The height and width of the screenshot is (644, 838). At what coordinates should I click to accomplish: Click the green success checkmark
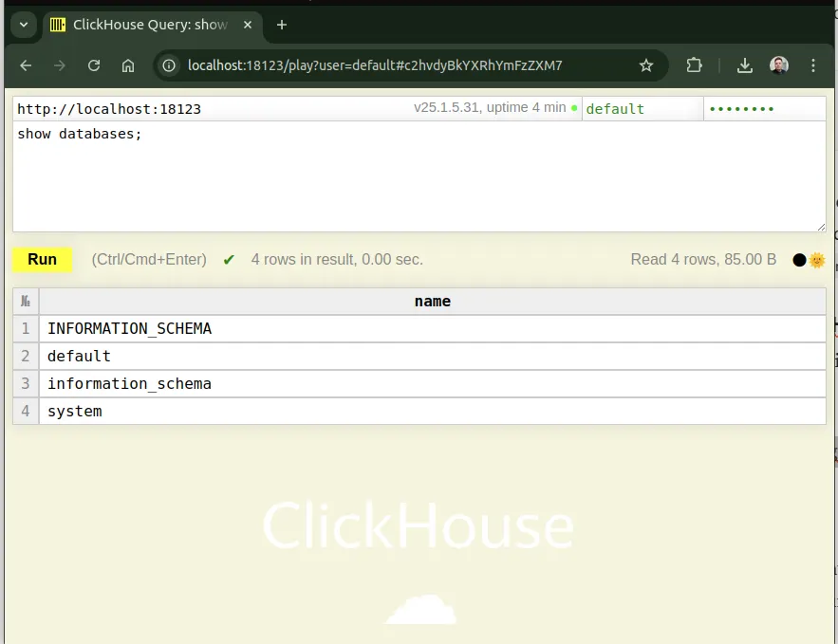pyautogui.click(x=229, y=260)
